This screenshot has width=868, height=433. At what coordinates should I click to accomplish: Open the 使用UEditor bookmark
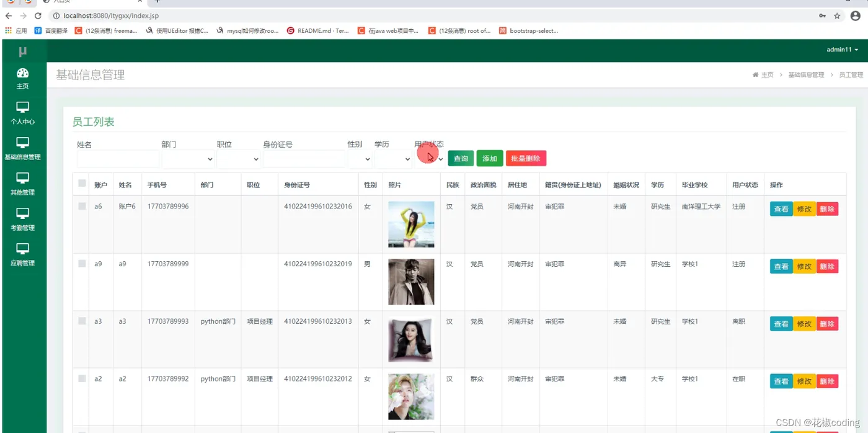(177, 30)
